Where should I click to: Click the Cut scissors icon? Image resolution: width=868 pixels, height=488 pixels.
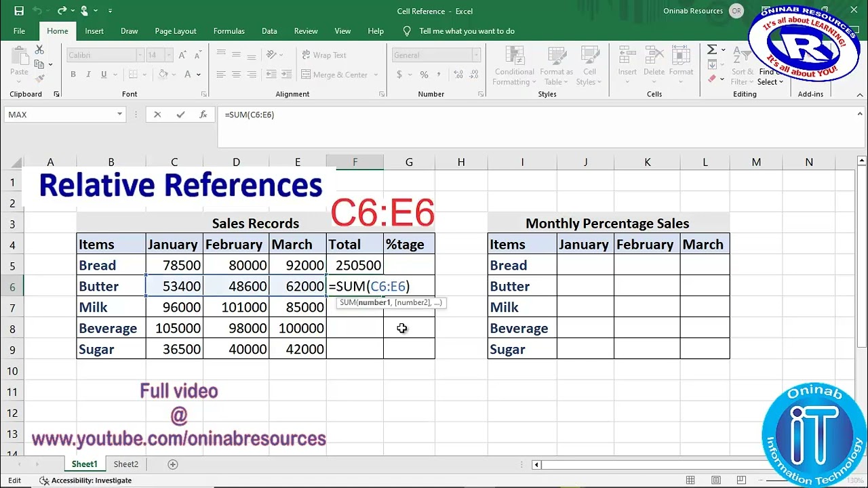click(x=39, y=50)
